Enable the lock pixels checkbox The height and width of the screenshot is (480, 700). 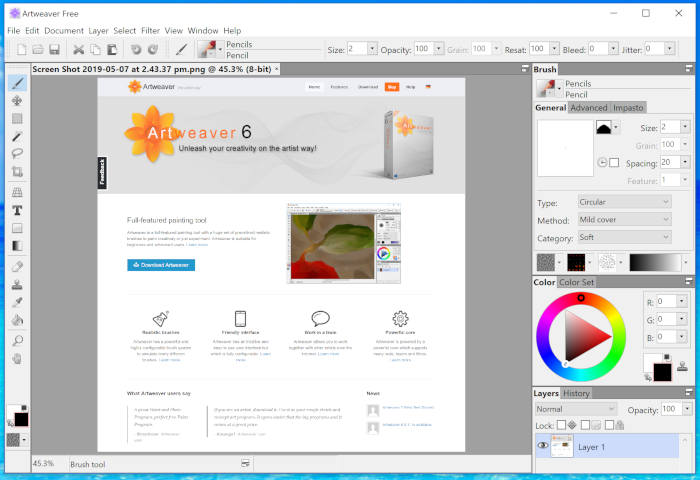585,425
